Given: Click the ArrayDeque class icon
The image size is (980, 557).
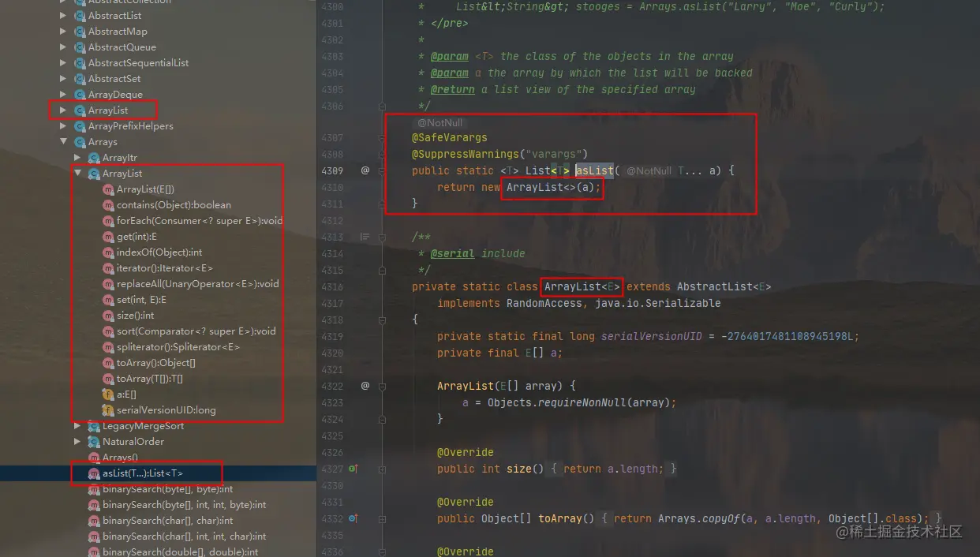Looking at the screenshot, I should point(80,95).
